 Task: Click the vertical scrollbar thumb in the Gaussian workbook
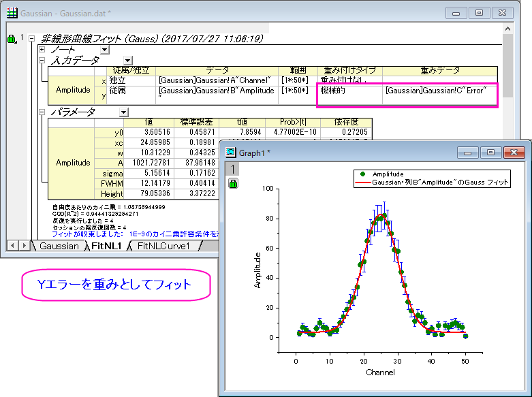coord(507,66)
